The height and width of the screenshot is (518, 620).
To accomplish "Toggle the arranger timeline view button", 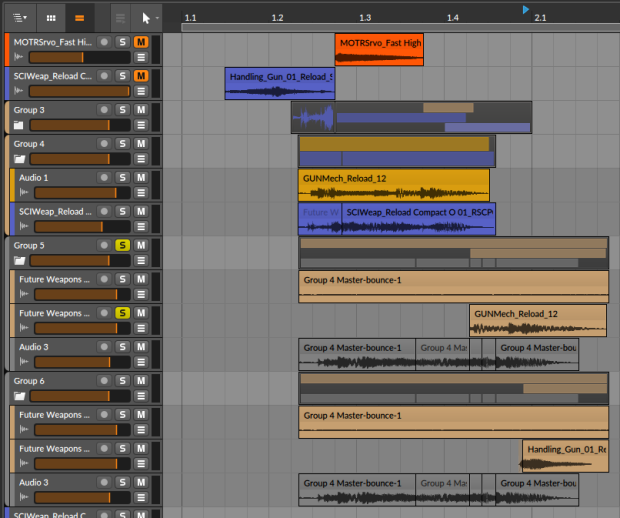I will pyautogui.click(x=79, y=18).
